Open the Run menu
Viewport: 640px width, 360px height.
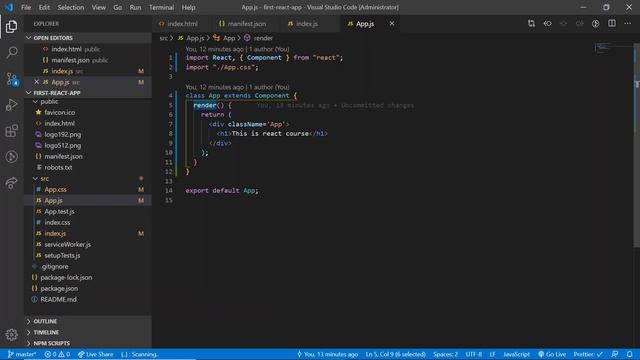pyautogui.click(x=135, y=7)
